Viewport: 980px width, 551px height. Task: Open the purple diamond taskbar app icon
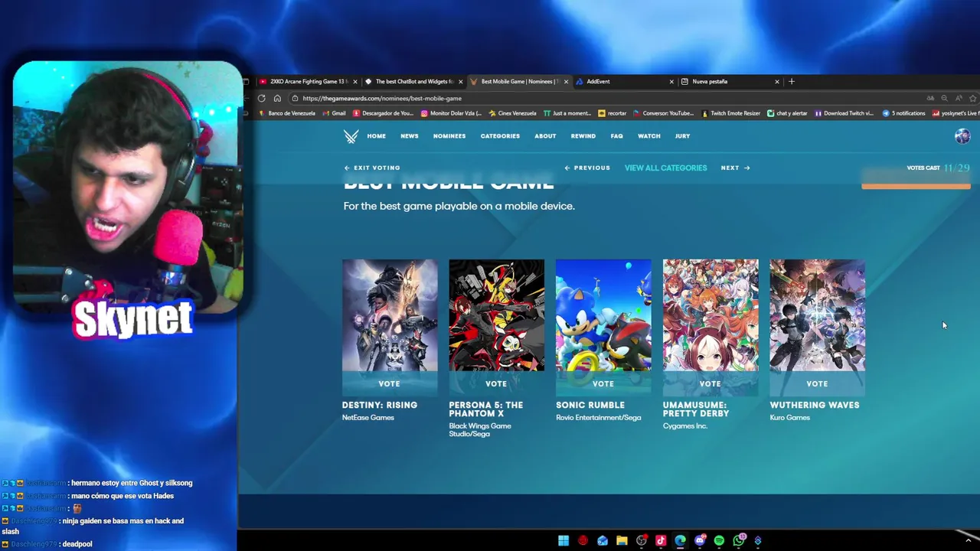point(758,541)
